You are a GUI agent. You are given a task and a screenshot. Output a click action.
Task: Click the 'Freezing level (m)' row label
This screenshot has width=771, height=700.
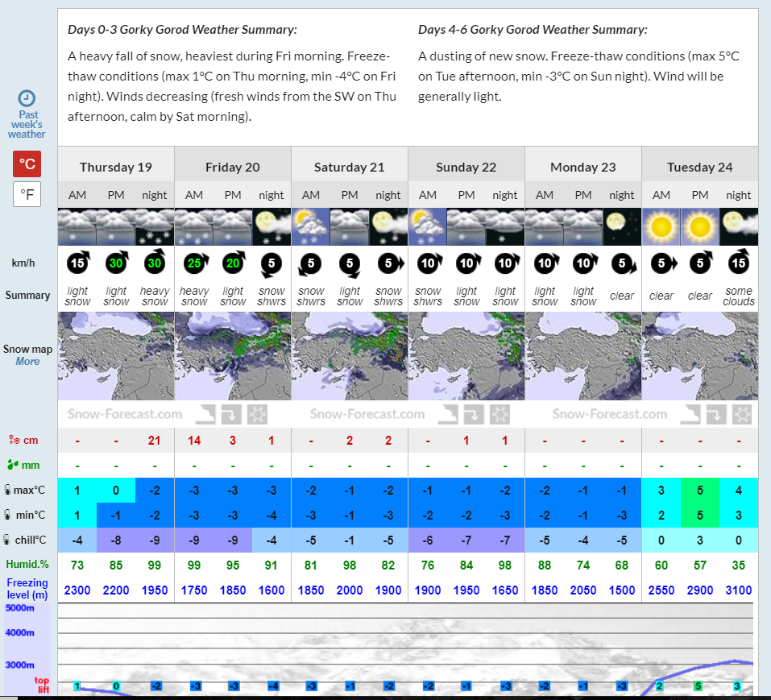pos(27,588)
